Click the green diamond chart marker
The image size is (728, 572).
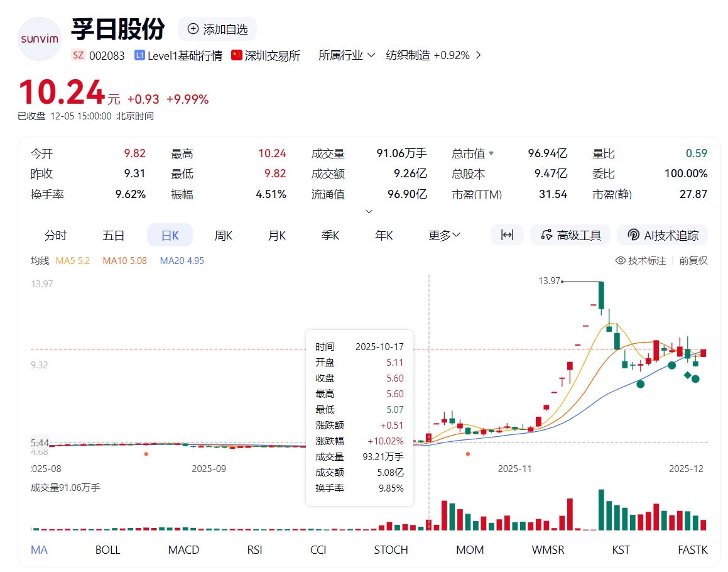(687, 375)
